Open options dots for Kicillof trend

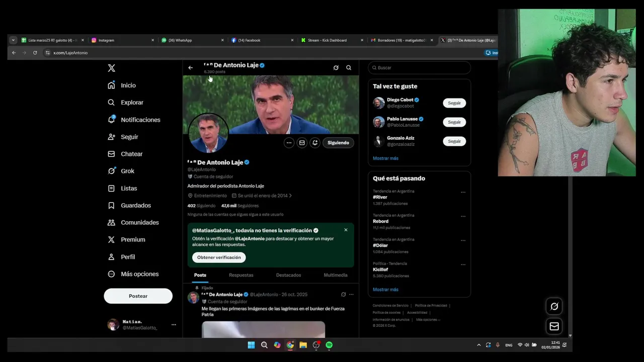[463, 264]
